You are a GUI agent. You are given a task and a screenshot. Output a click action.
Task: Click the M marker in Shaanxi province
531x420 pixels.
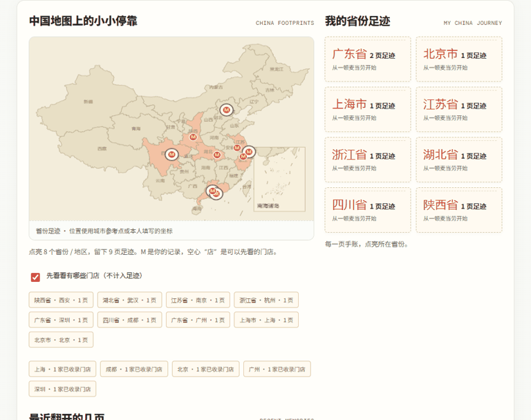point(193,137)
